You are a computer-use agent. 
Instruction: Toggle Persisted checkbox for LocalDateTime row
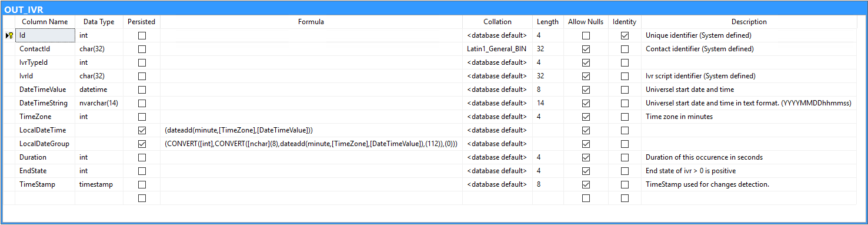pyautogui.click(x=142, y=130)
